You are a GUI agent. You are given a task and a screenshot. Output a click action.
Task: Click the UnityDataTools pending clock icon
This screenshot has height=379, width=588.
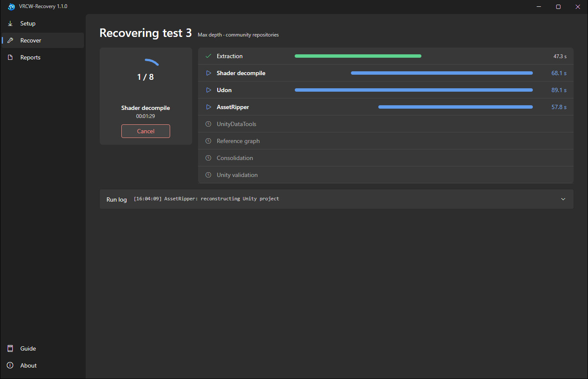pos(208,124)
